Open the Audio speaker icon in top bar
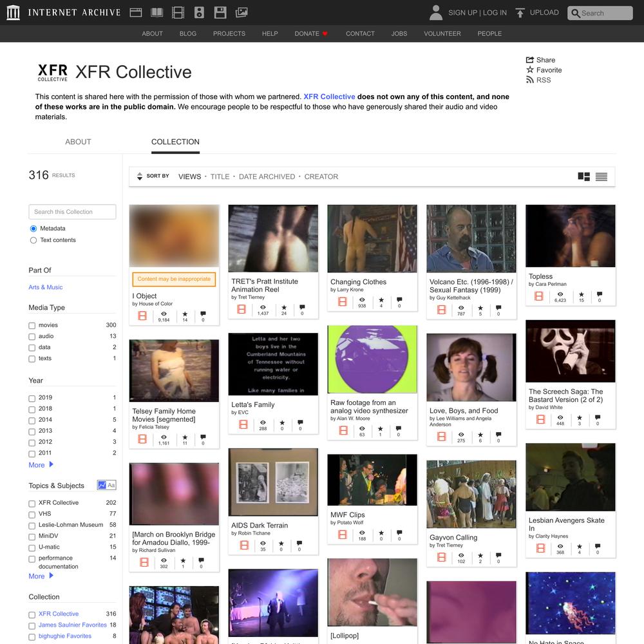The height and width of the screenshot is (644, 644). tap(199, 12)
